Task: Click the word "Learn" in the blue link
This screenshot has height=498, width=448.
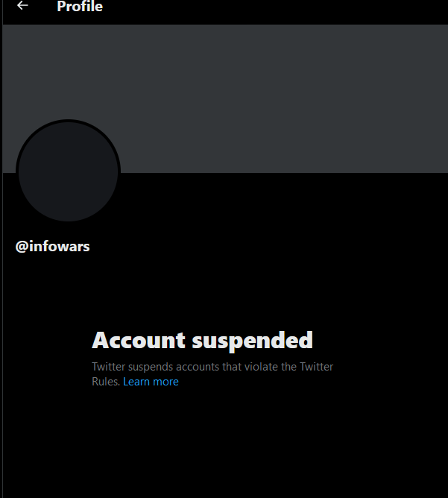Action: (136, 382)
